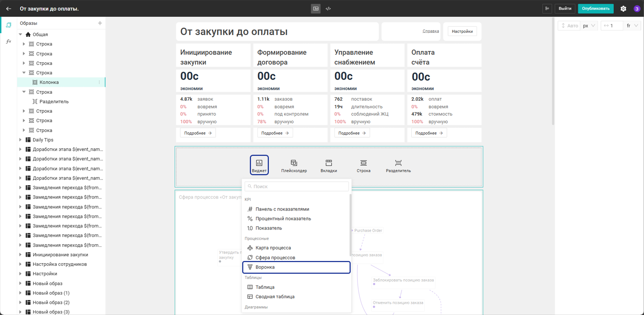
Task: Select Воронка widget
Action: pyautogui.click(x=296, y=267)
